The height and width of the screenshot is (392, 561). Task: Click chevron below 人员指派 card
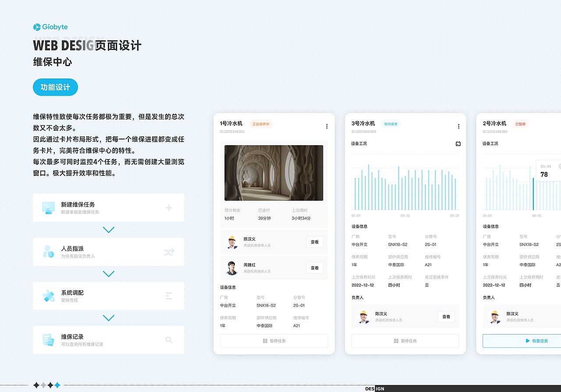pyautogui.click(x=108, y=274)
